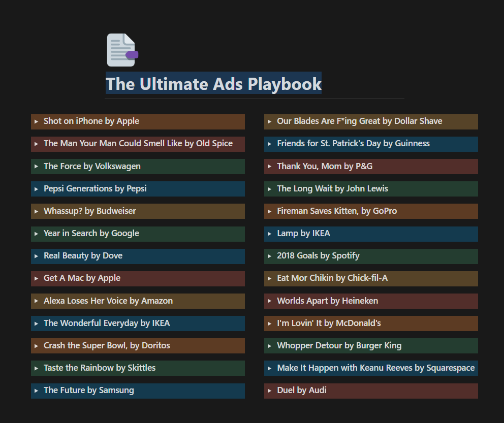Expand Eat Mor Chikin by Chick-fil-A arrow
The width and height of the screenshot is (504, 423).
pos(270,278)
